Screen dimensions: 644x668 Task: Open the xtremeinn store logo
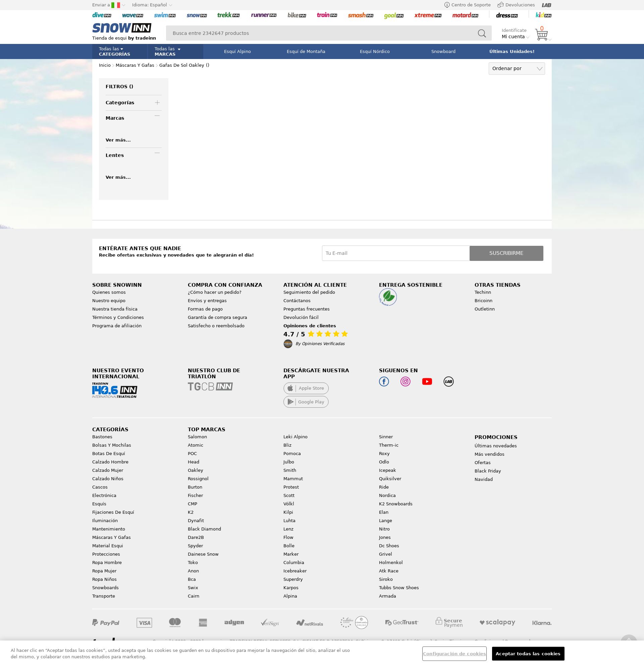(x=428, y=15)
